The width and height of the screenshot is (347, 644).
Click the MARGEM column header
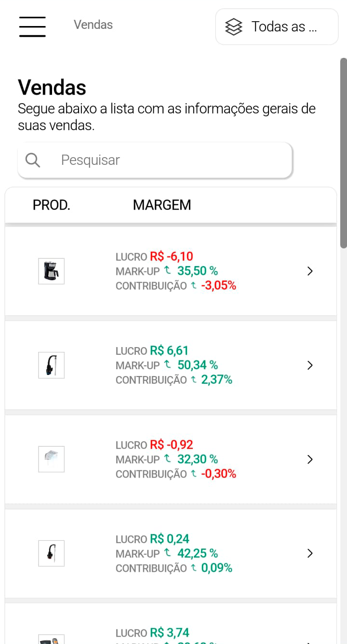[x=162, y=205]
